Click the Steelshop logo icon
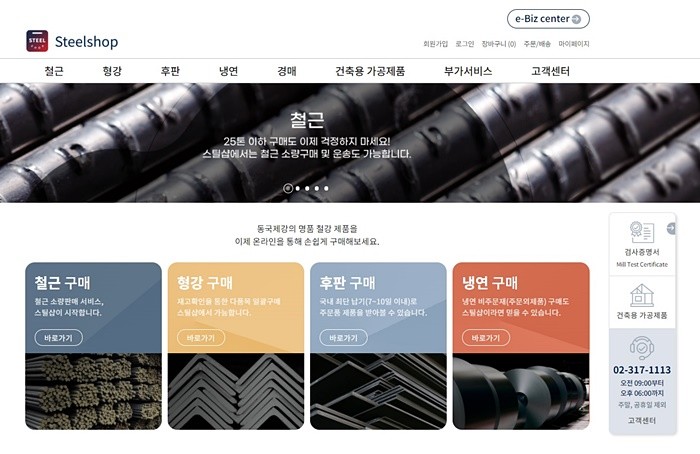The image size is (700, 454). (x=37, y=41)
